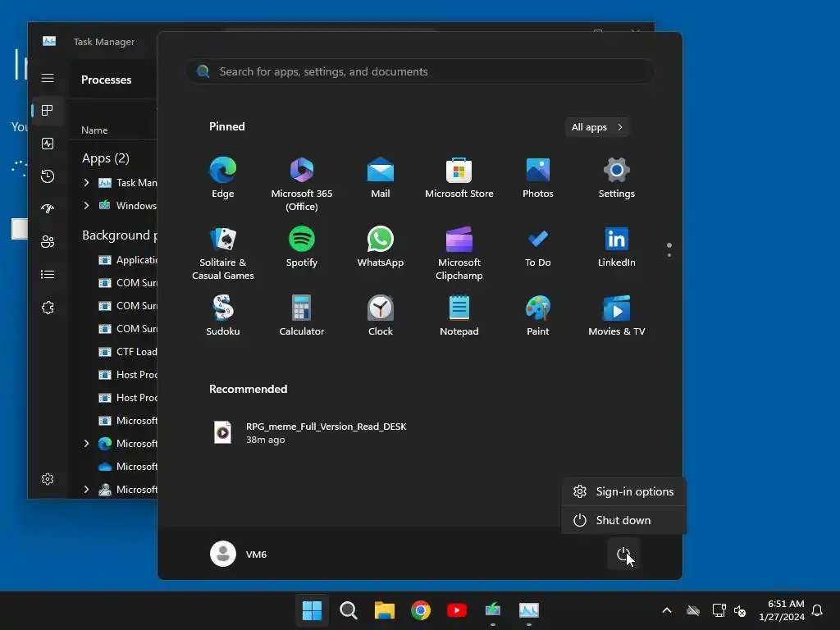Open Performance page in Task Manager sidebar
Screen dimensions: 840x630
(x=48, y=144)
